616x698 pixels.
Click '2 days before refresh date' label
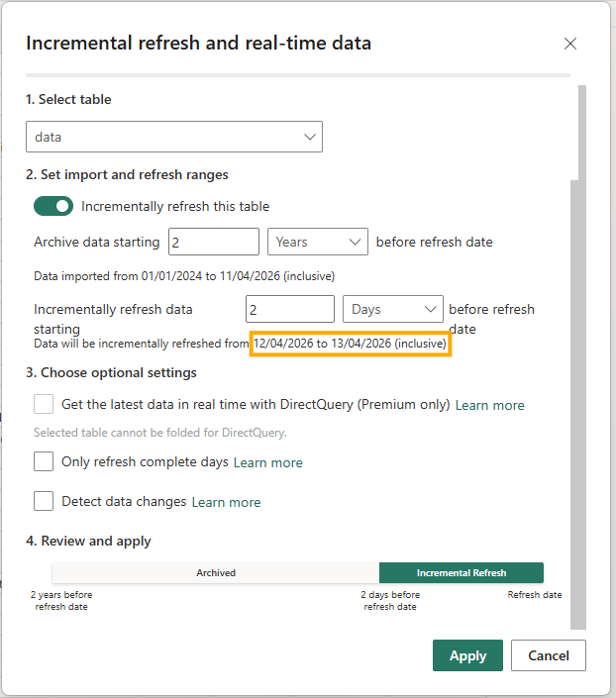coord(390,601)
